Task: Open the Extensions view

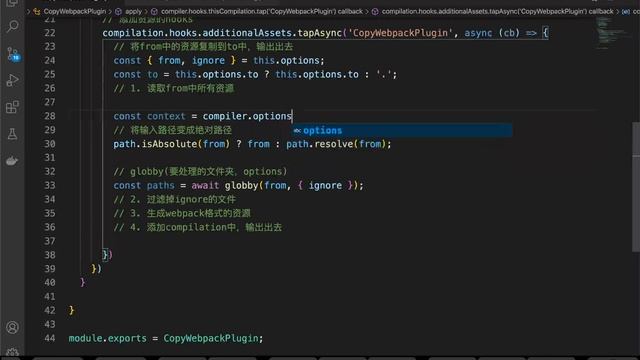Action: (12, 107)
